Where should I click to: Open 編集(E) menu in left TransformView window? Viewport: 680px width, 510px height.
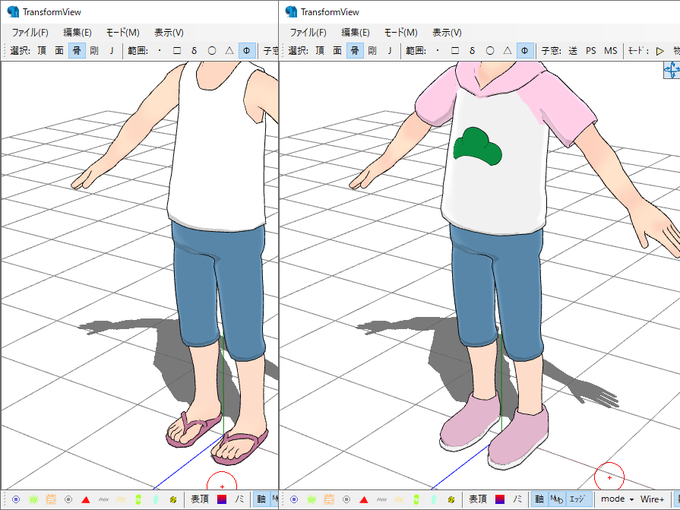pyautogui.click(x=77, y=33)
